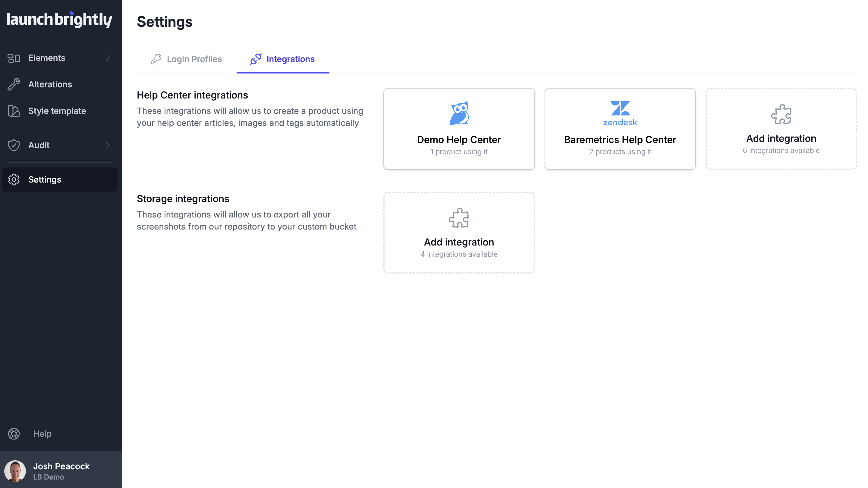Click the Zendesk logo icon

click(620, 113)
